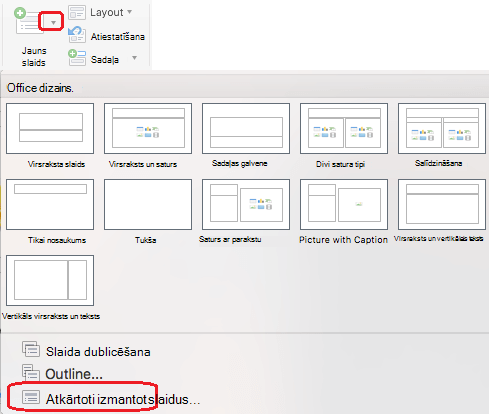
Task: Click the Divi satura tipi caption
Action: pyautogui.click(x=340, y=164)
